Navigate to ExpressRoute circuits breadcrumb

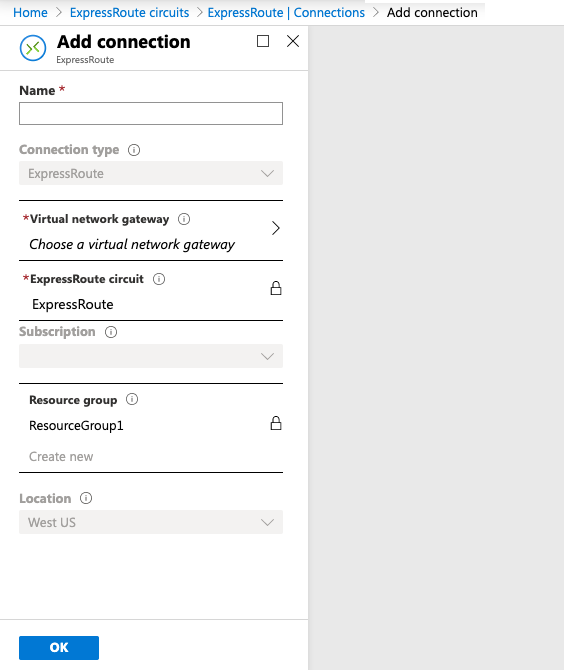point(129,13)
